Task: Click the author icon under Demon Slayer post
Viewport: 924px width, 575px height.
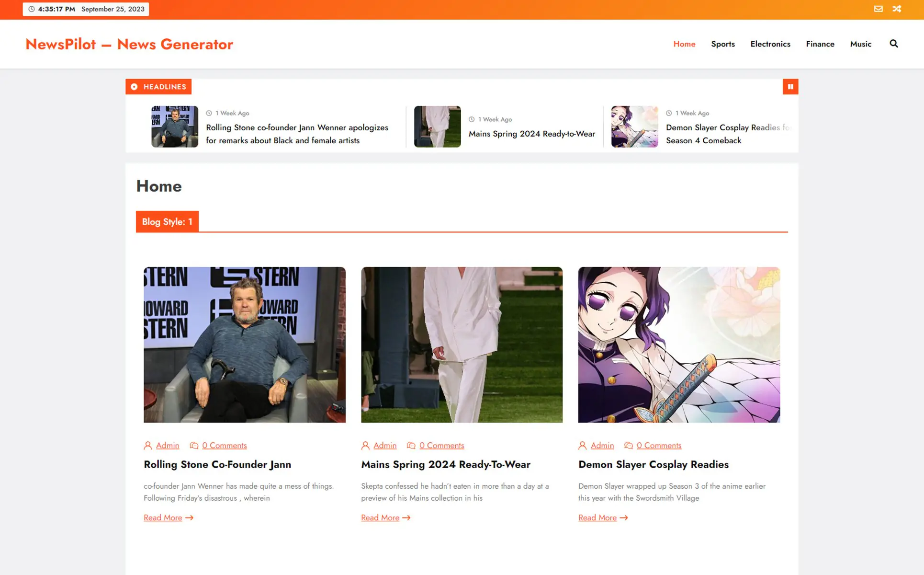Action: point(582,446)
